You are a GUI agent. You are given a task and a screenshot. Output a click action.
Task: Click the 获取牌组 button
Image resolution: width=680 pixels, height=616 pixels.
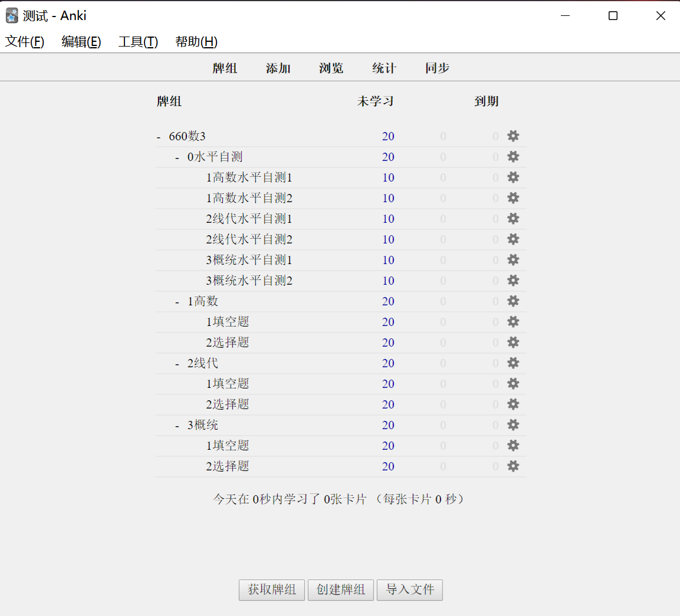[x=272, y=589]
